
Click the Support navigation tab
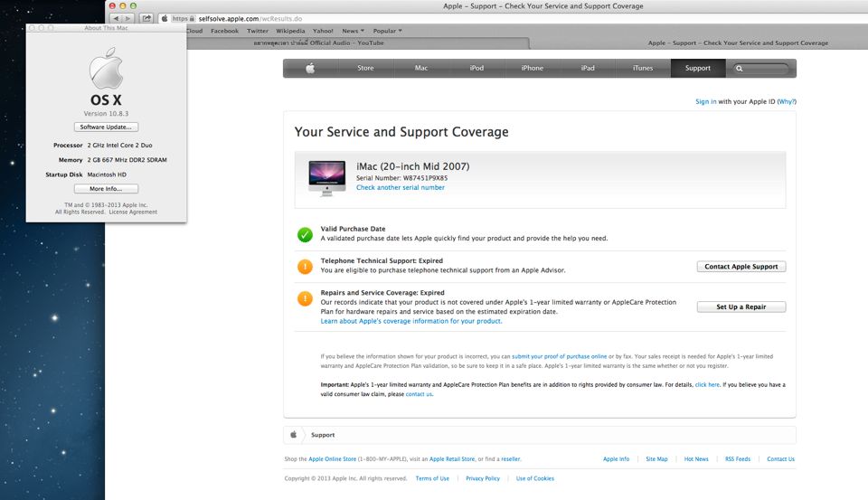pos(697,68)
